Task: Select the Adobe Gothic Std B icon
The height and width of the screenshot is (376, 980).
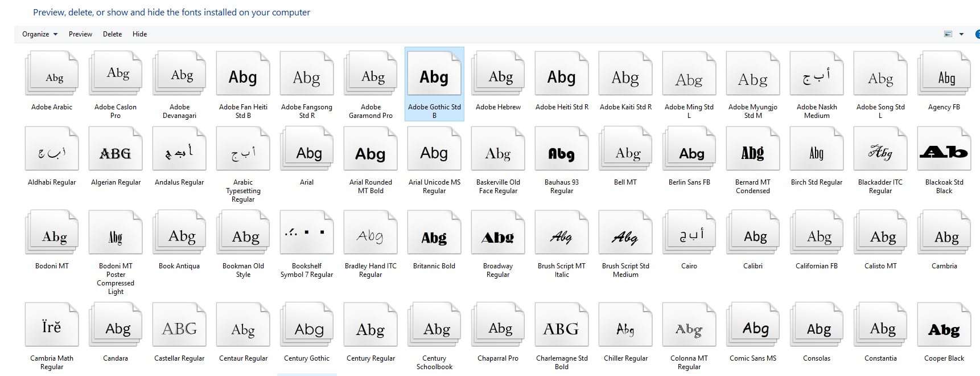Action: pyautogui.click(x=434, y=73)
